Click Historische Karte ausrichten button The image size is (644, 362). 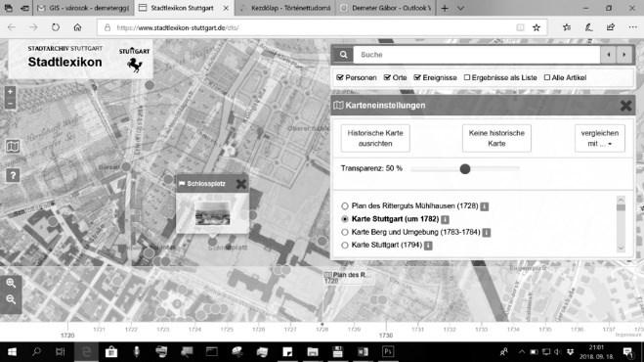click(375, 138)
